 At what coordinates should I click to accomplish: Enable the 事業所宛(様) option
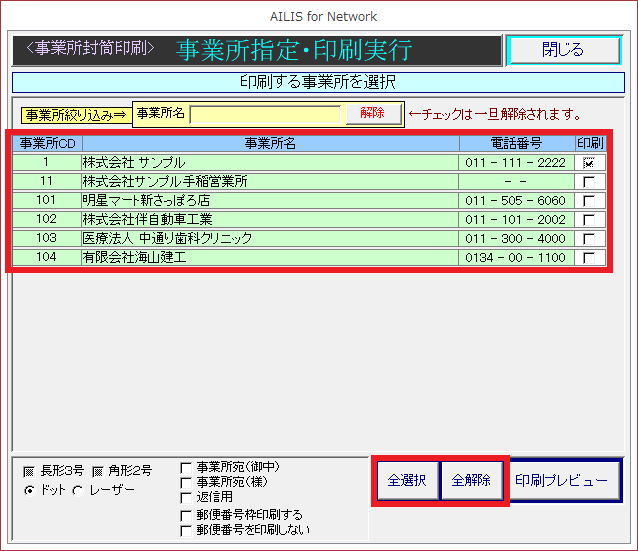[186, 482]
